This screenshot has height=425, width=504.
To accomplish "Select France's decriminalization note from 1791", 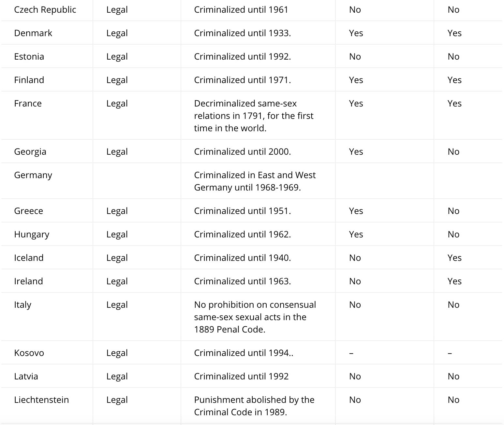I will click(x=254, y=116).
